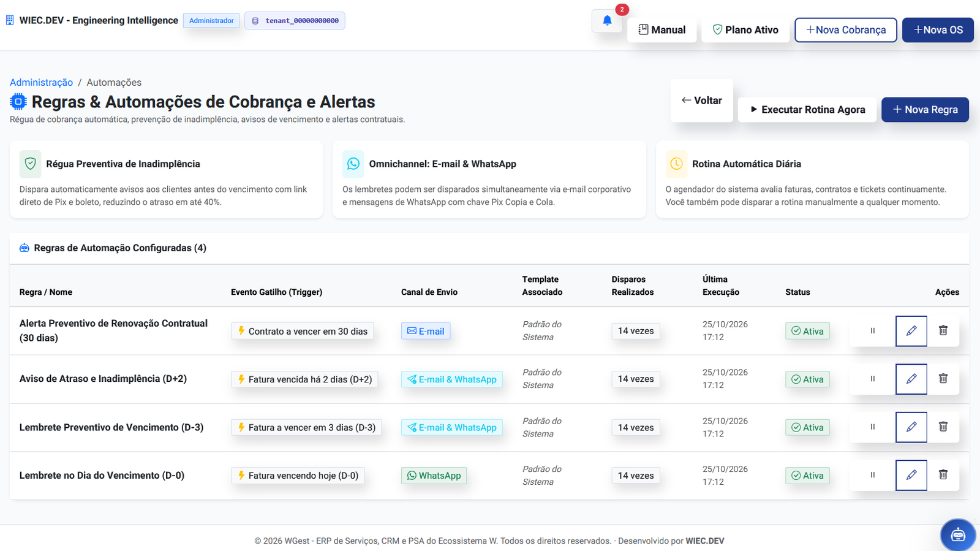Pause the Lembrete Preventivo de Vencimento (D-3) rule
Viewport: 980px width, 551px height.
873,427
